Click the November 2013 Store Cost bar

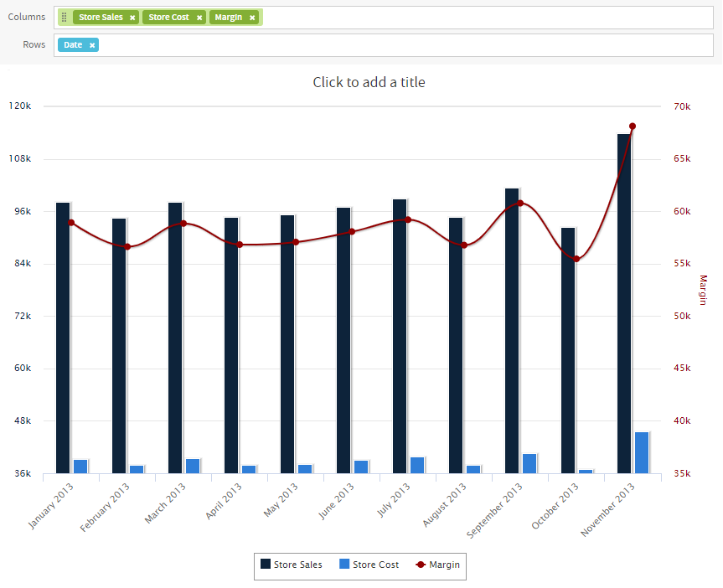pyautogui.click(x=642, y=452)
